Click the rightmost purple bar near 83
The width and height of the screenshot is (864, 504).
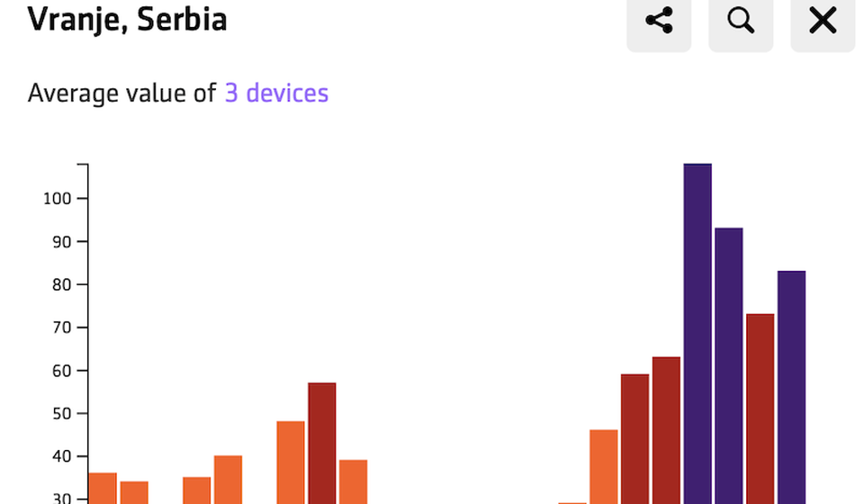pos(792,387)
